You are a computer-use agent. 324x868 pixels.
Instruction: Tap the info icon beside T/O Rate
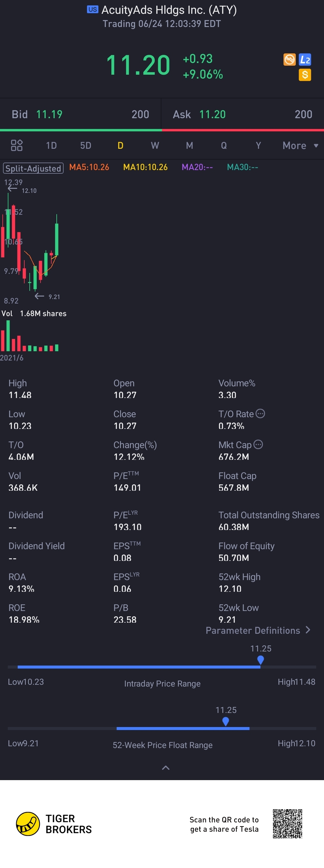(260, 413)
